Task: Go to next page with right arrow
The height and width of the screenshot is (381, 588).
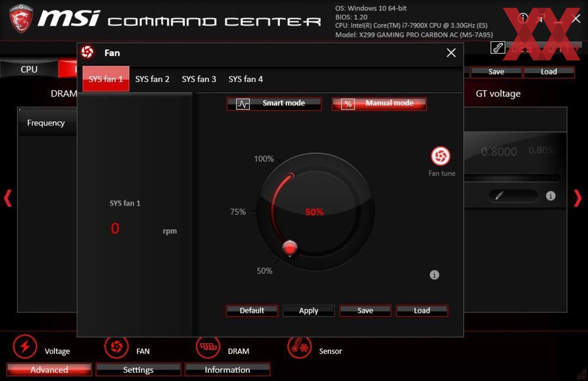Action: [578, 198]
